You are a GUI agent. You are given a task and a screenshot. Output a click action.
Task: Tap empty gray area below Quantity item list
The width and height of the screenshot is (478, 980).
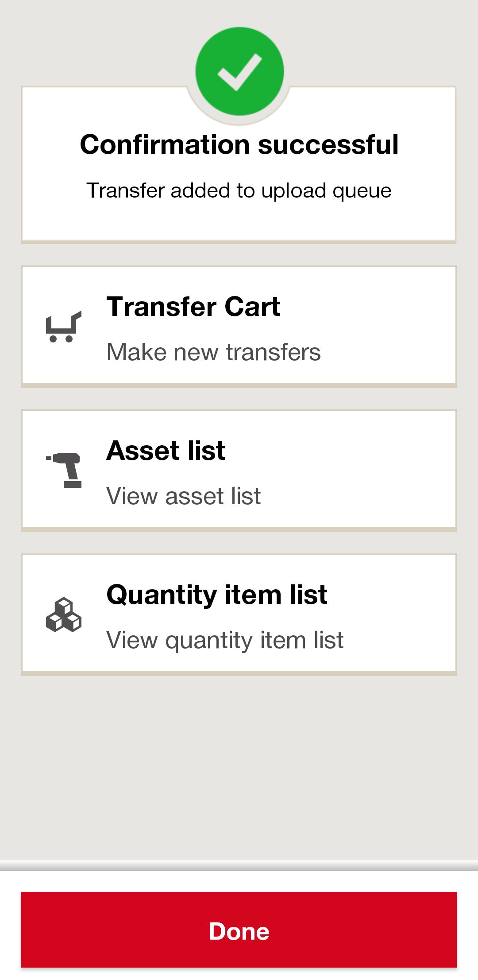coord(239,766)
